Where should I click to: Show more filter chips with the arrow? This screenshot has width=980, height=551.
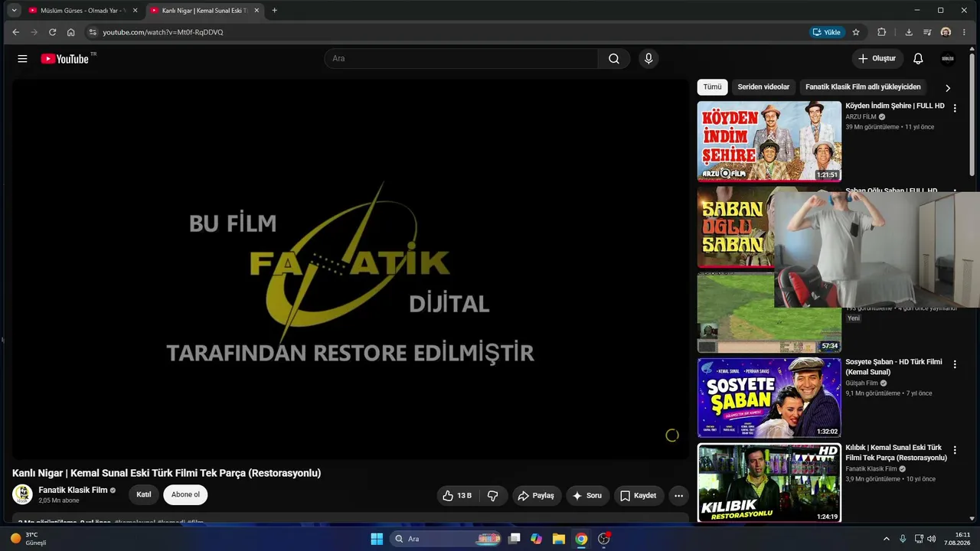tap(948, 88)
